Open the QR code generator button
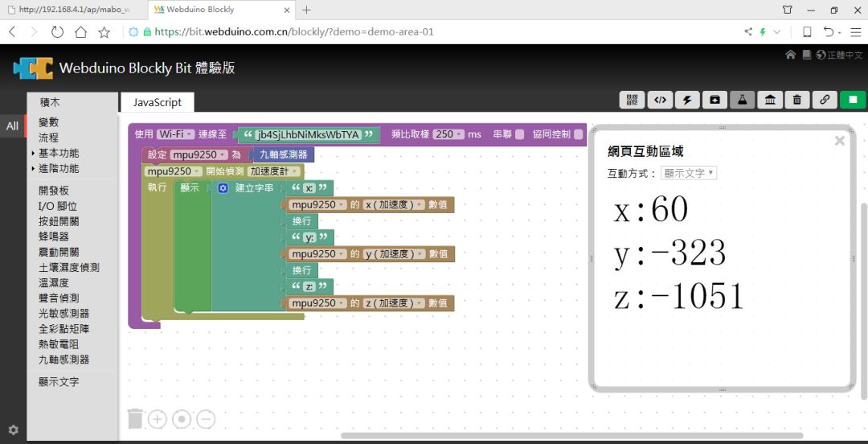The width and height of the screenshot is (868, 444). click(x=633, y=100)
